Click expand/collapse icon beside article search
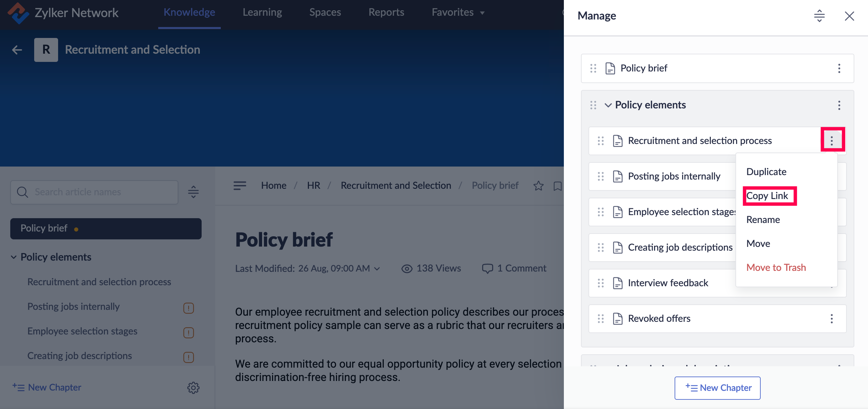The height and width of the screenshot is (409, 868). (193, 192)
